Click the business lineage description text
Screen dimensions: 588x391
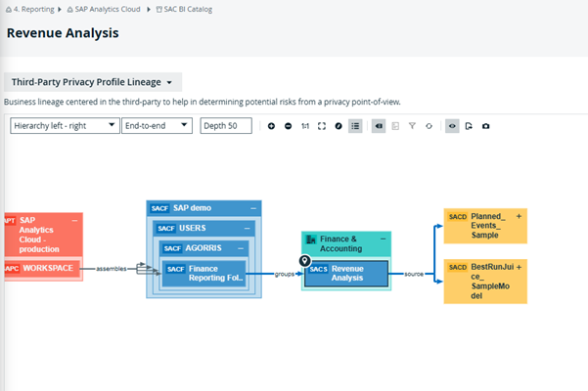click(203, 102)
